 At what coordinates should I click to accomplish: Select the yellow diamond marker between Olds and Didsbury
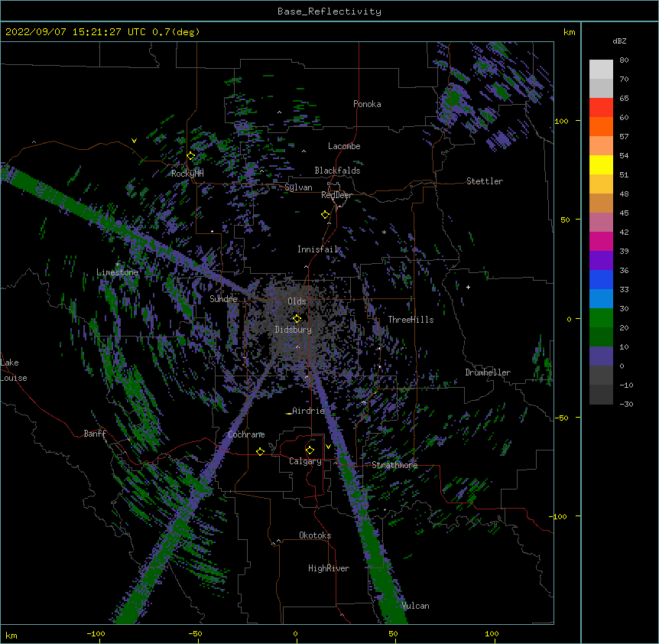297,319
